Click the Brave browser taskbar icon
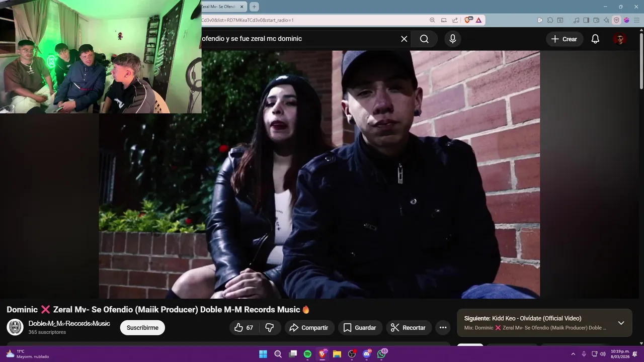Screen dimensions: 644x362 (323, 354)
